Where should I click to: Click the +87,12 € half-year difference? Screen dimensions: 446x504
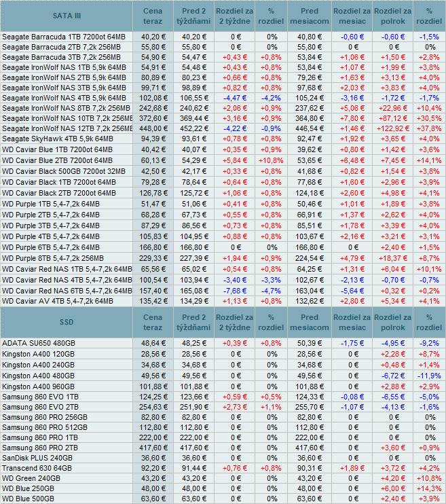click(393, 119)
